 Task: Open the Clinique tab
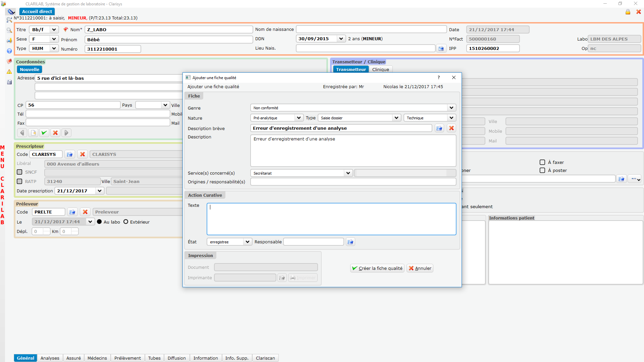(x=381, y=70)
